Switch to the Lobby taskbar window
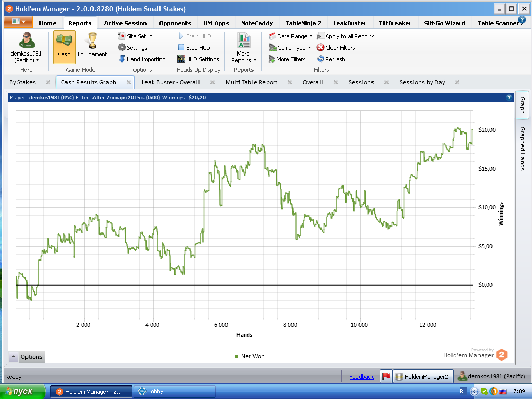 (175, 392)
